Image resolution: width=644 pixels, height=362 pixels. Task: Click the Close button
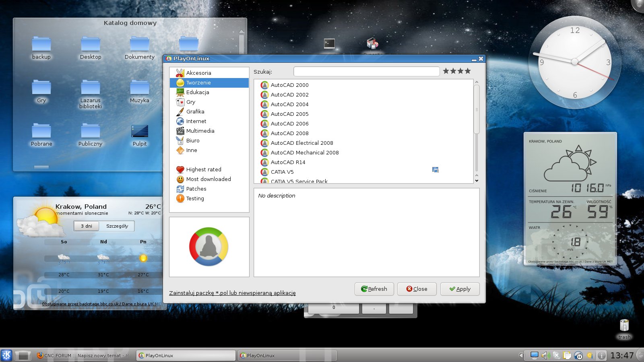[x=417, y=289]
